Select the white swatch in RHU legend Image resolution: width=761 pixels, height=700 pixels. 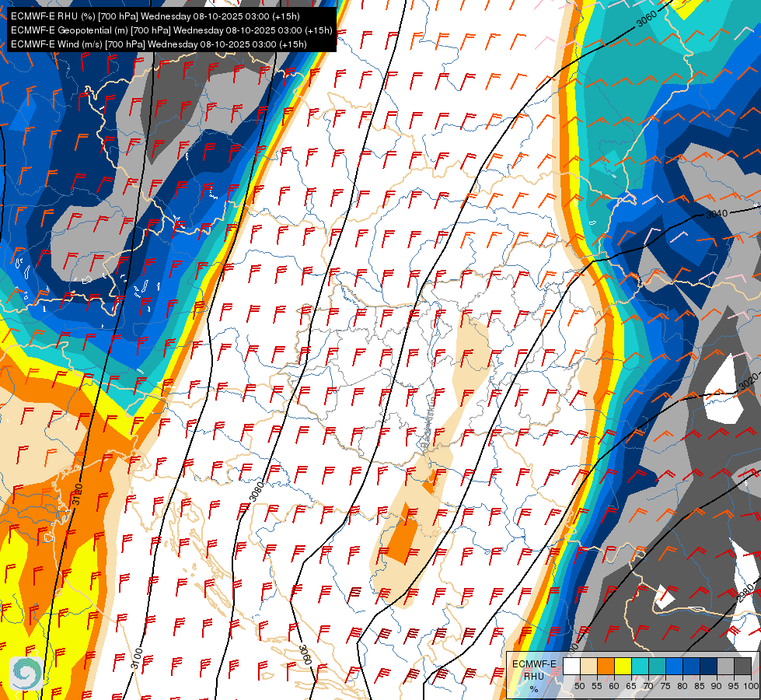(x=571, y=666)
